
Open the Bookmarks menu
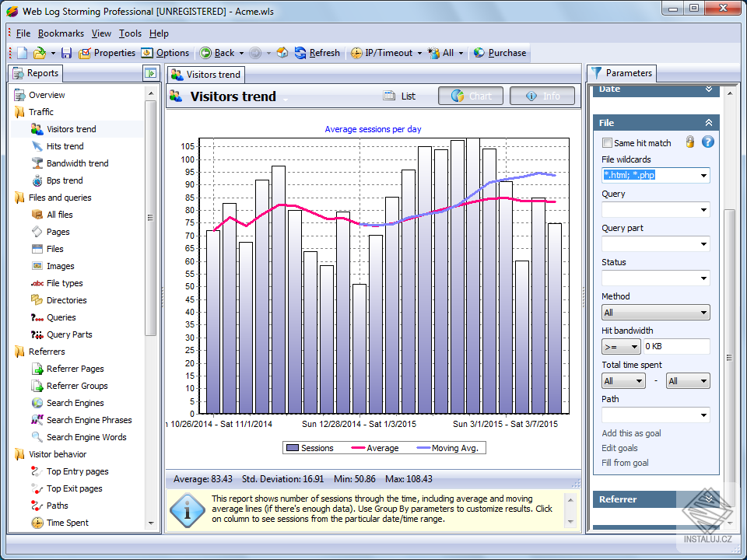(x=61, y=33)
